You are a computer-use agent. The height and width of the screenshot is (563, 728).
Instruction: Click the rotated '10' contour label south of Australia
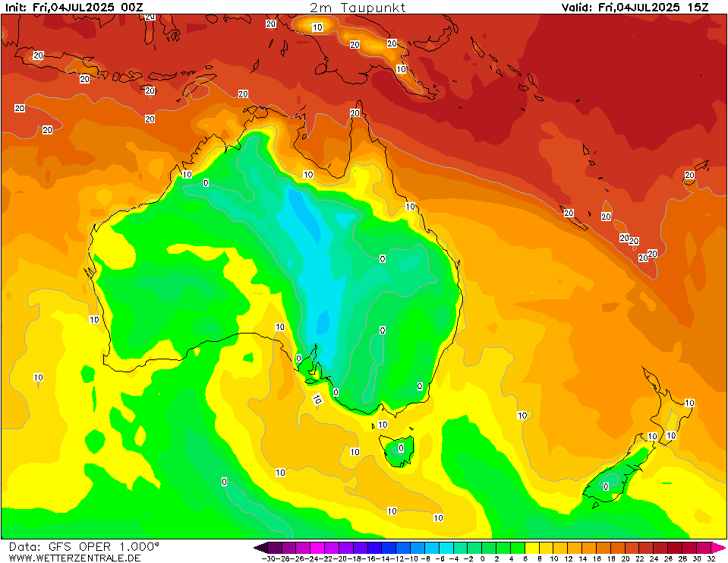tap(317, 399)
